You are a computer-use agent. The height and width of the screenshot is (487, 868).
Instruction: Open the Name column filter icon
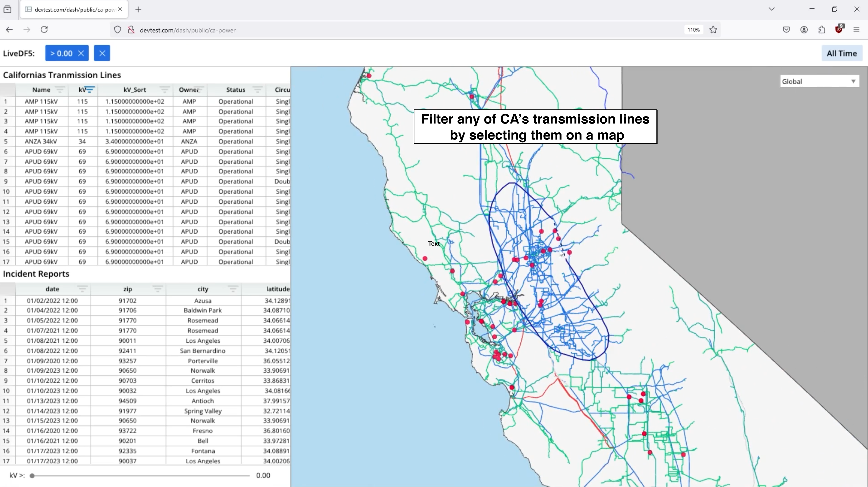click(60, 89)
